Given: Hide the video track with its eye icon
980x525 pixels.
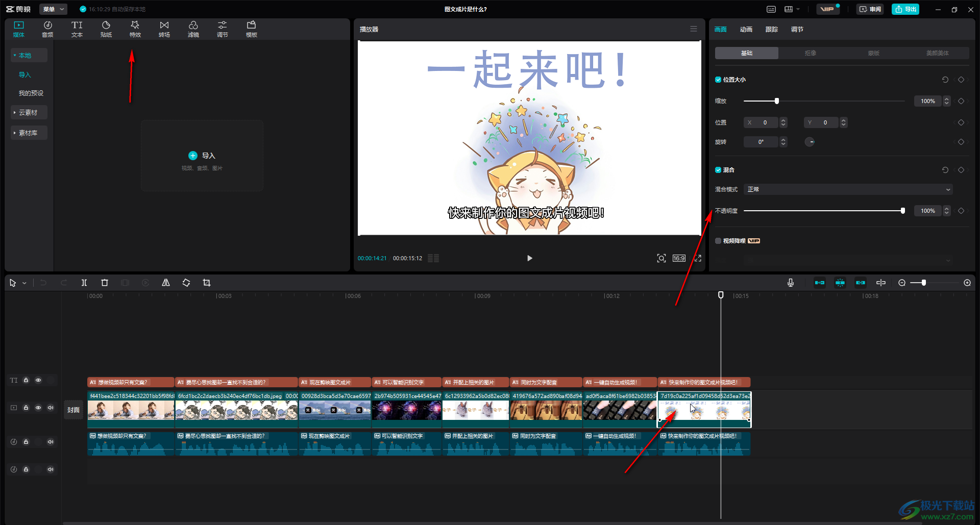Looking at the screenshot, I should pos(38,408).
